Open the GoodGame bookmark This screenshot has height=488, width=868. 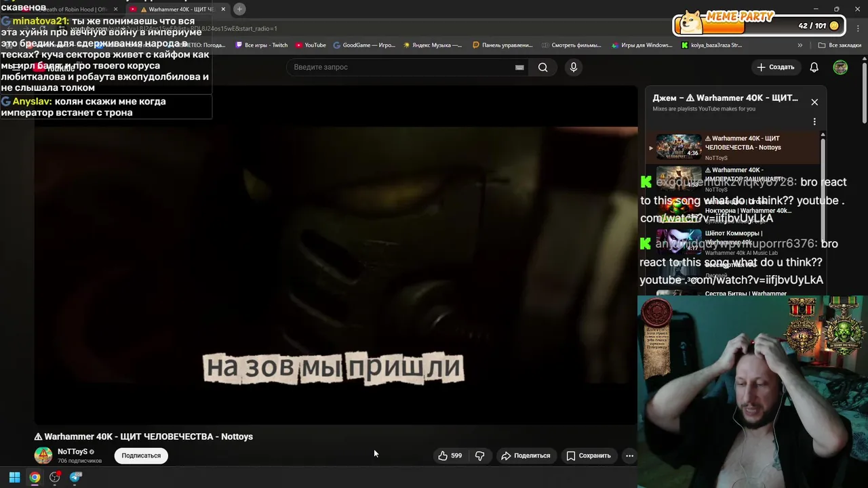(364, 45)
